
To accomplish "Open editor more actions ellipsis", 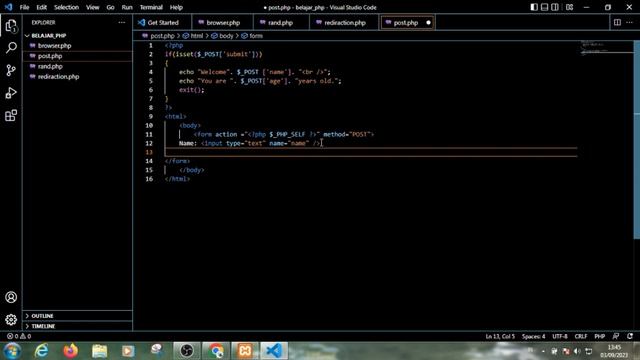I will coord(629,22).
